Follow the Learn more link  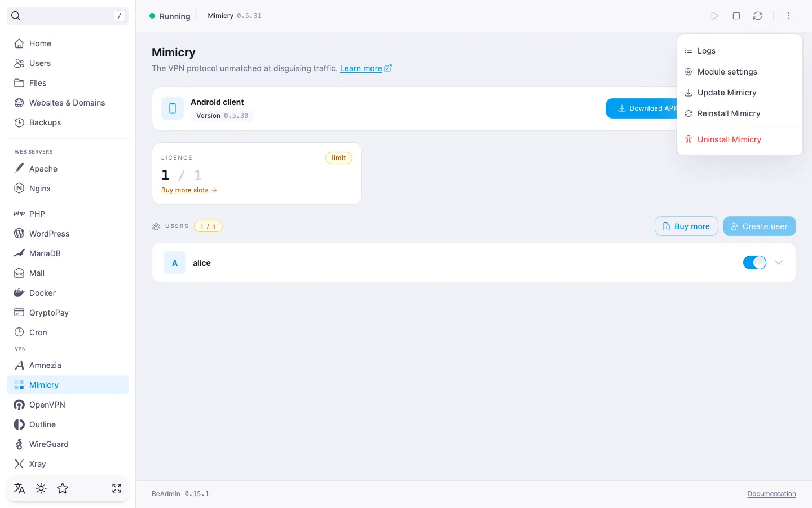tap(365, 68)
